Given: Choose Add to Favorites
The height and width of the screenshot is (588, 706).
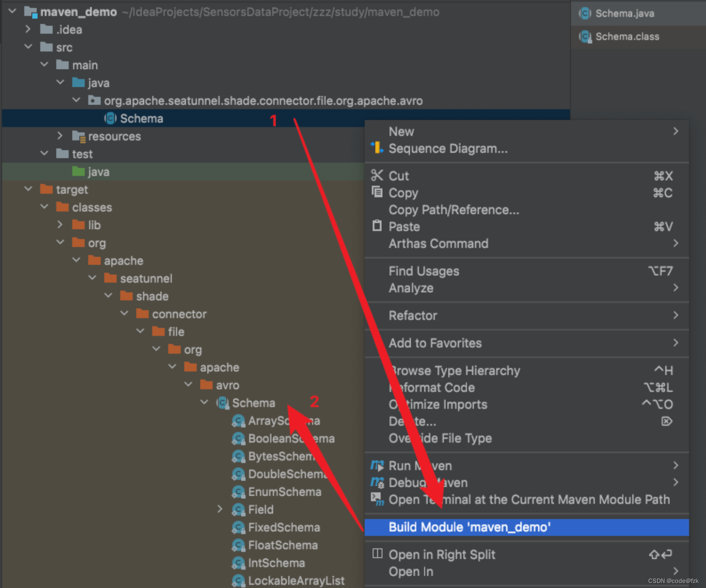Looking at the screenshot, I should tap(527, 343).
